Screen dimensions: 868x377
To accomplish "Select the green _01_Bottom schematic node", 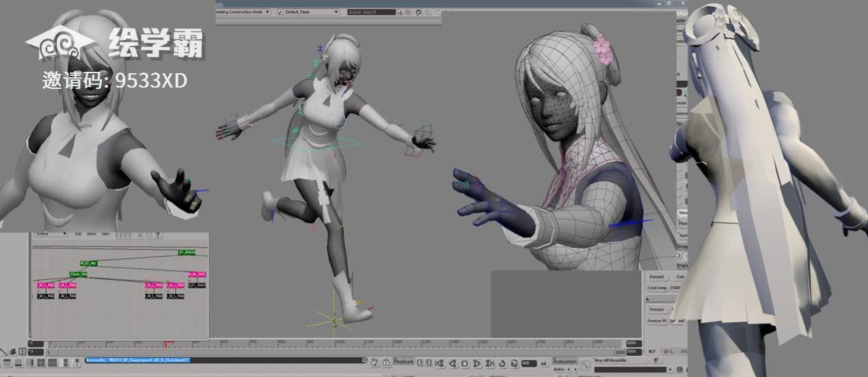I will 187,252.
